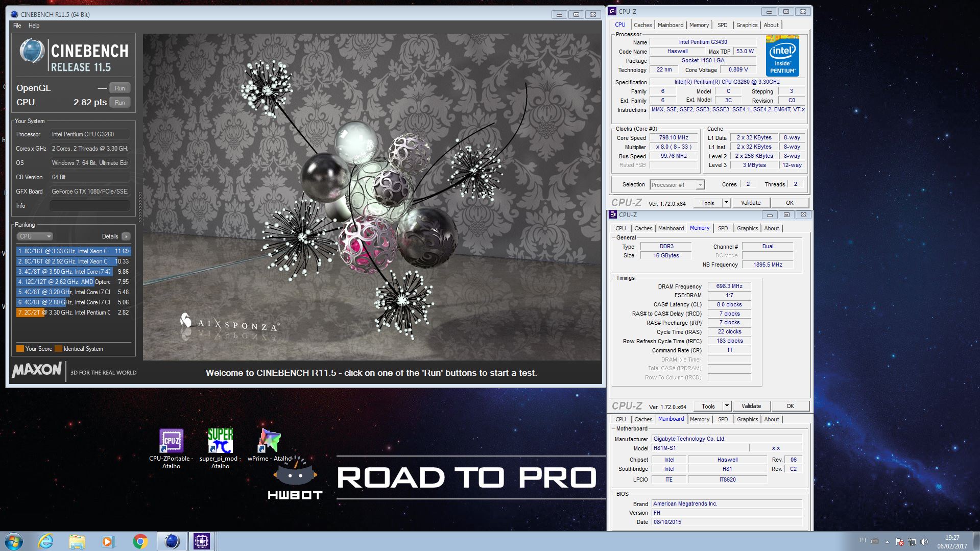Image resolution: width=980 pixels, height=551 pixels.
Task: Open Tools dropdown arrow in Memory CPU-Z
Action: pos(727,406)
